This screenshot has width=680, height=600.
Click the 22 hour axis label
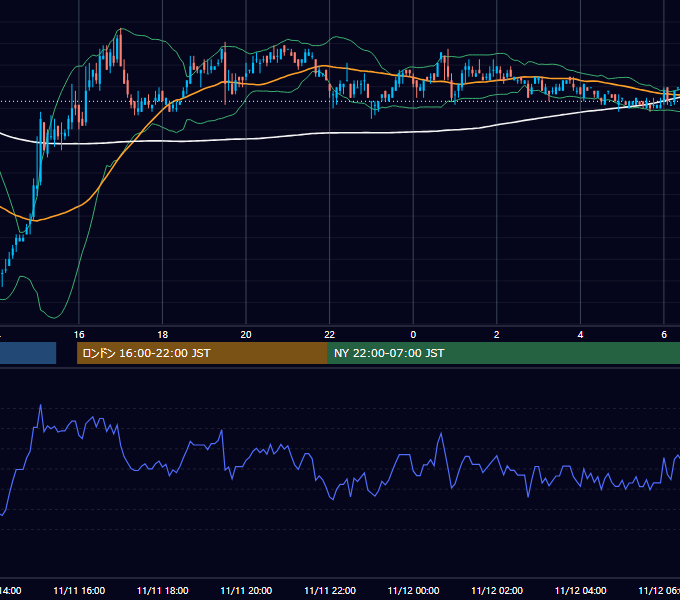click(330, 335)
